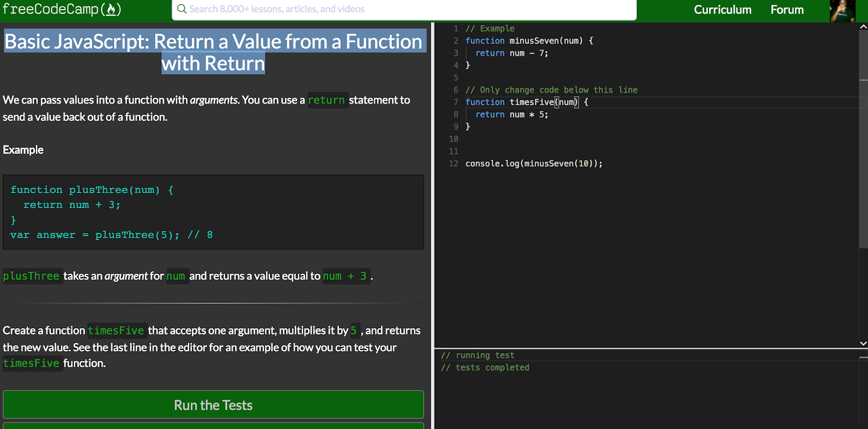Place cursor on the console.log line

(534, 164)
